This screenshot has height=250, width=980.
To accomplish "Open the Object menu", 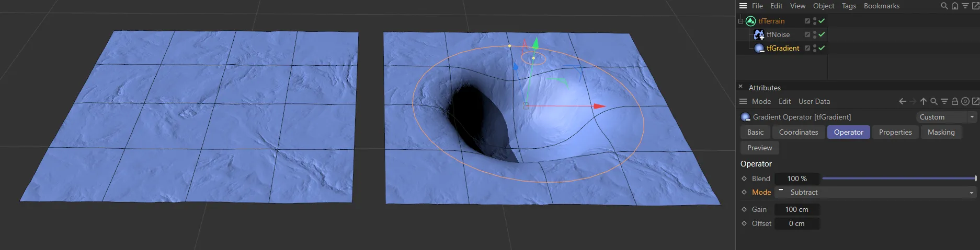I will tap(824, 6).
